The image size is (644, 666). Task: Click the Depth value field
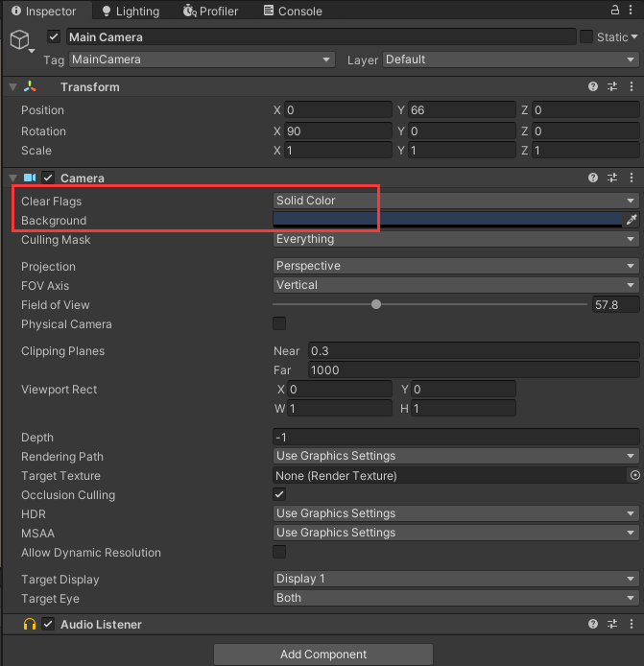tap(456, 437)
